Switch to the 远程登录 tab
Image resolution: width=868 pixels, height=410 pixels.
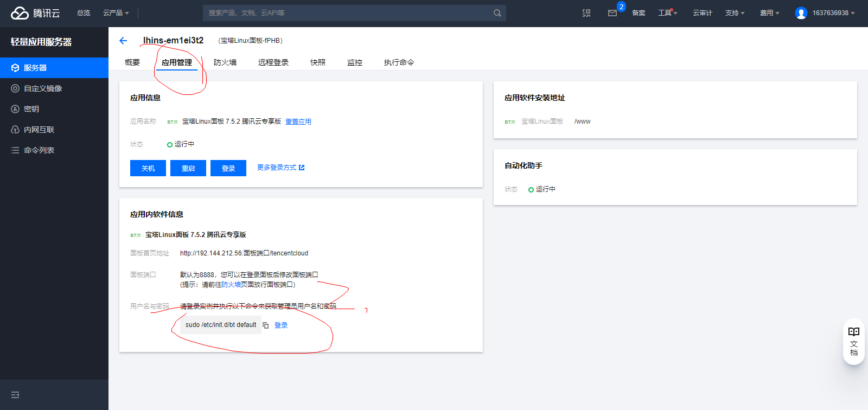coord(273,62)
